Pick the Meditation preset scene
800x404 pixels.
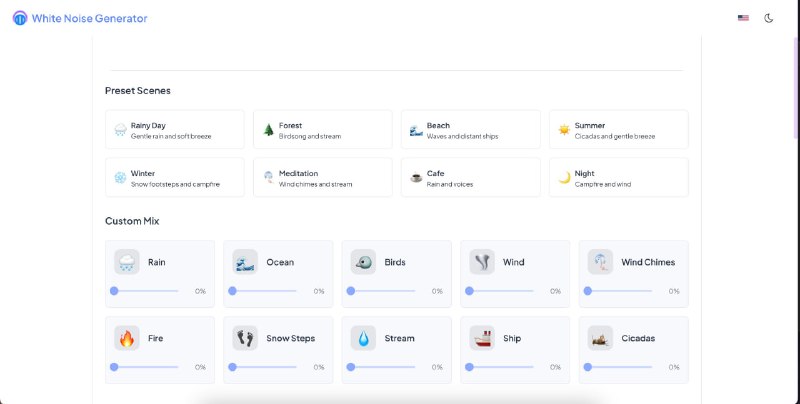tap(322, 178)
